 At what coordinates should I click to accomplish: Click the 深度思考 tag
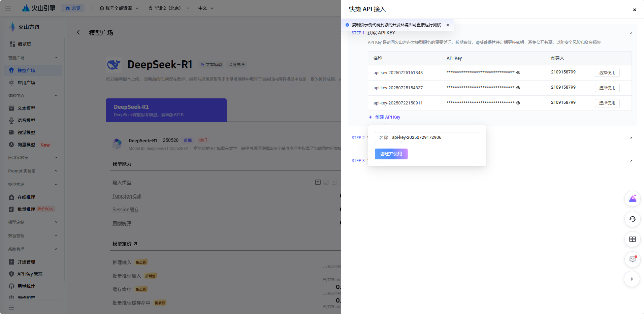(x=236, y=65)
